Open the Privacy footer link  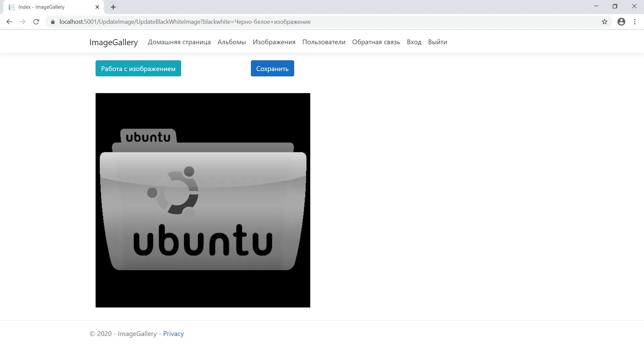pos(173,334)
